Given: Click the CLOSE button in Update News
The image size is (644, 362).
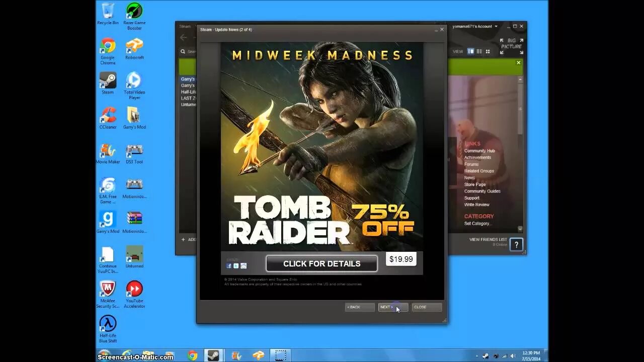Looking at the screenshot, I should 427,307.
